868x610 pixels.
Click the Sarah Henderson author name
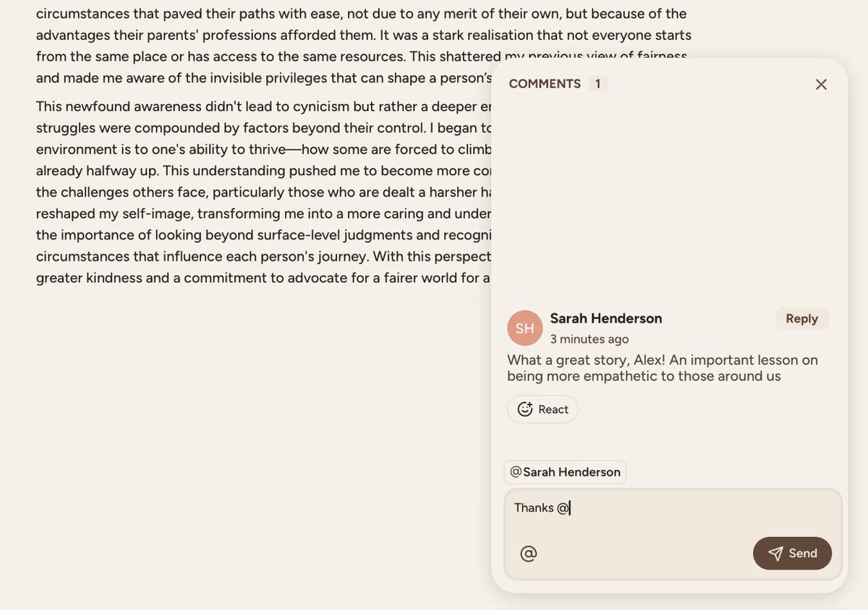(606, 318)
